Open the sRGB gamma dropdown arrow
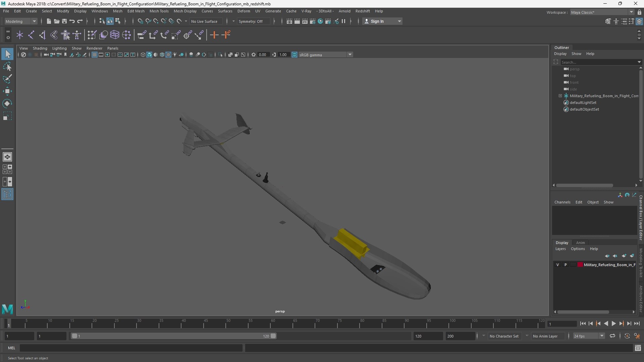Image resolution: width=644 pixels, height=362 pixels. click(x=350, y=55)
